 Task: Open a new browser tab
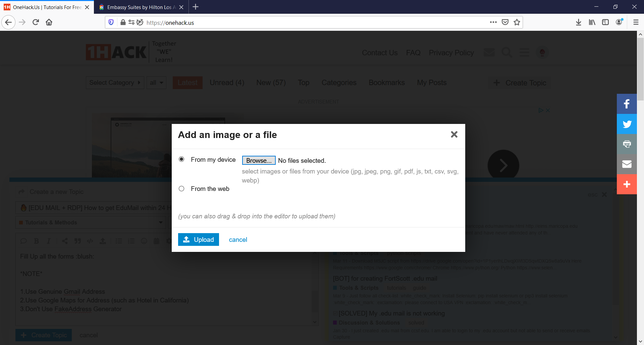click(196, 7)
